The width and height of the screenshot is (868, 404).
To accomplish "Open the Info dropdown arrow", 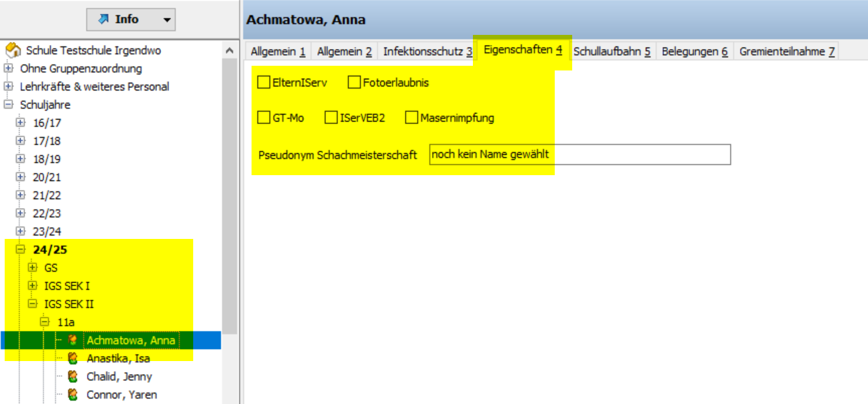I will coord(166,20).
